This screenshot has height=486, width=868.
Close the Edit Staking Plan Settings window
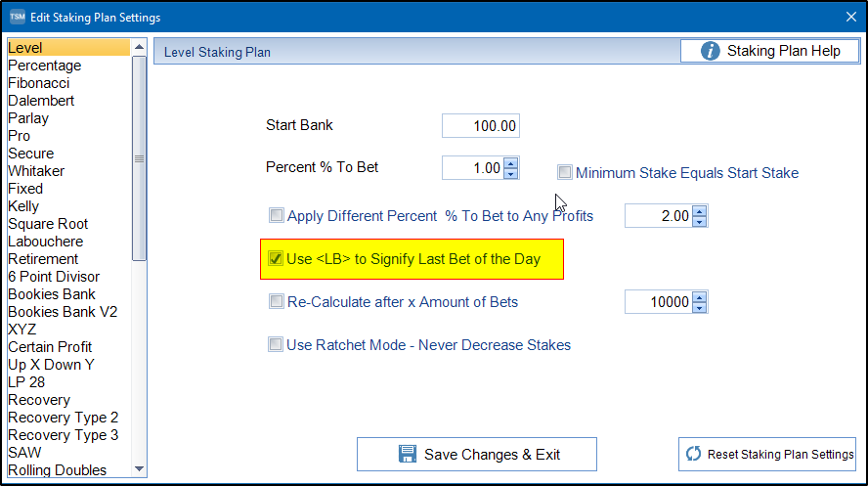coord(849,18)
